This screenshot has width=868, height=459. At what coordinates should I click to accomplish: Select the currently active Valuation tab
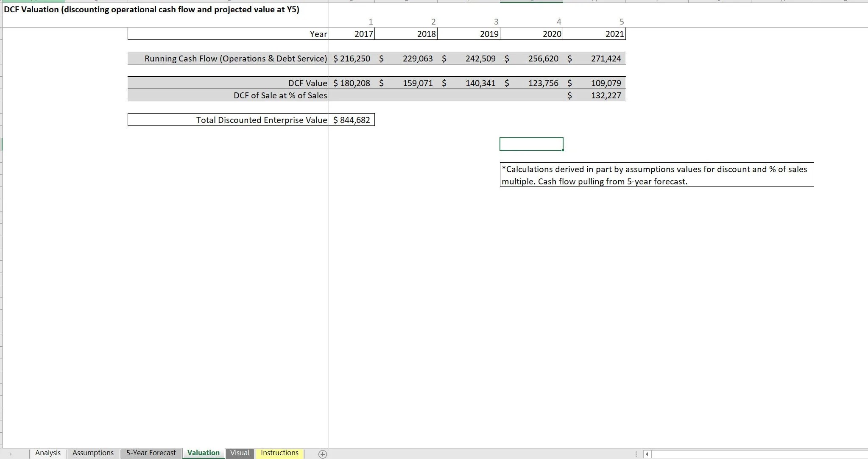[x=203, y=453]
